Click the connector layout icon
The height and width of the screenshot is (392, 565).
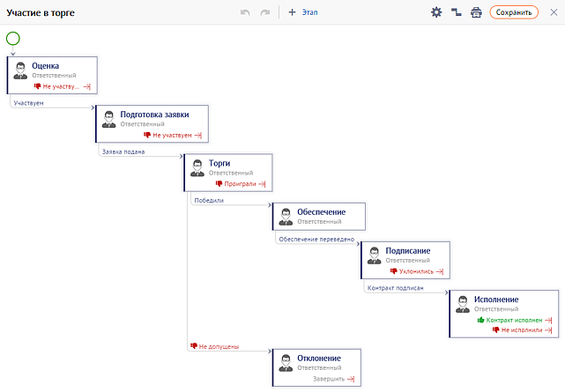point(457,12)
